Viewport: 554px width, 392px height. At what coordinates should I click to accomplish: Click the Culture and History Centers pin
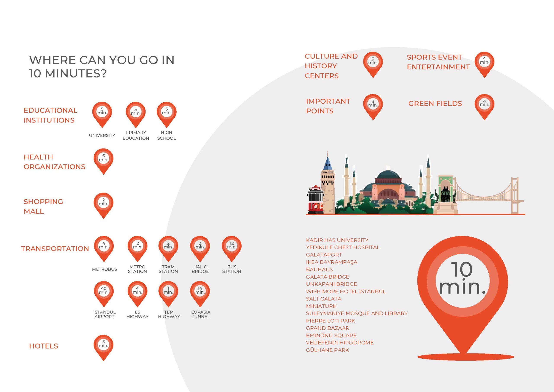coord(373,65)
